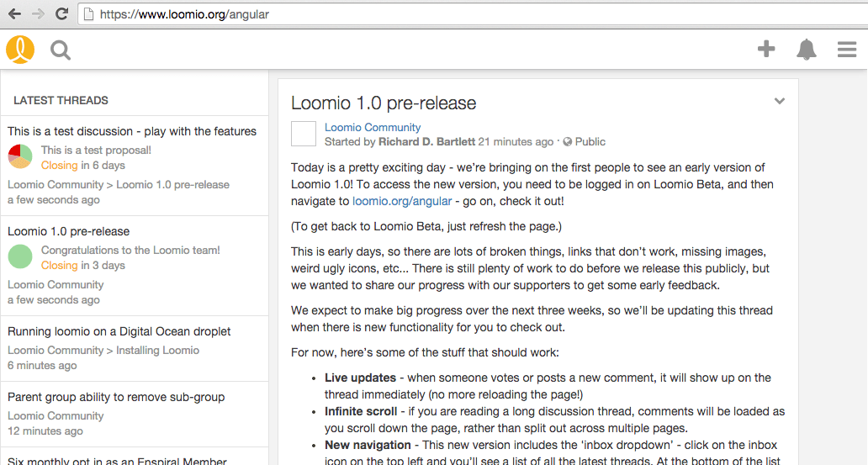Open thread 'This is a test discussion'
The height and width of the screenshot is (465, 868).
tap(132, 131)
